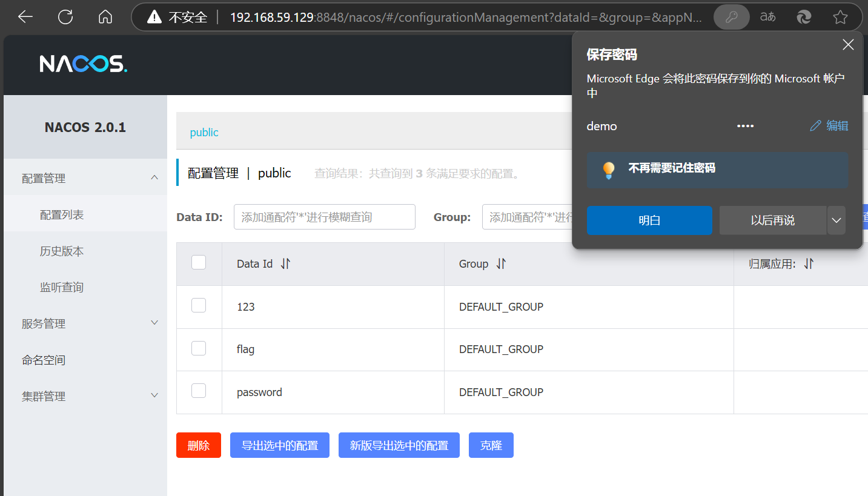Toggle the select-all header checkbox
This screenshot has width=868, height=496.
click(x=199, y=262)
